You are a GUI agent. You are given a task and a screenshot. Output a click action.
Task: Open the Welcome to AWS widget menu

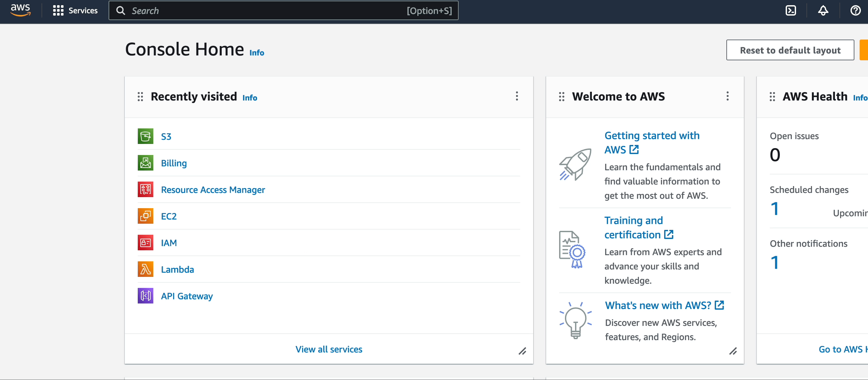click(727, 96)
